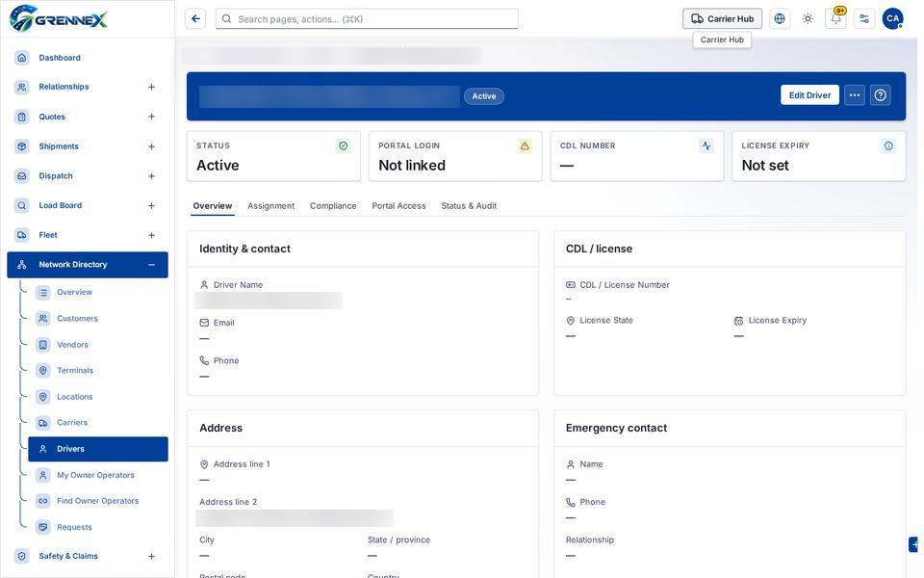
Task: Select Drivers in the sidebar
Action: [x=98, y=449]
